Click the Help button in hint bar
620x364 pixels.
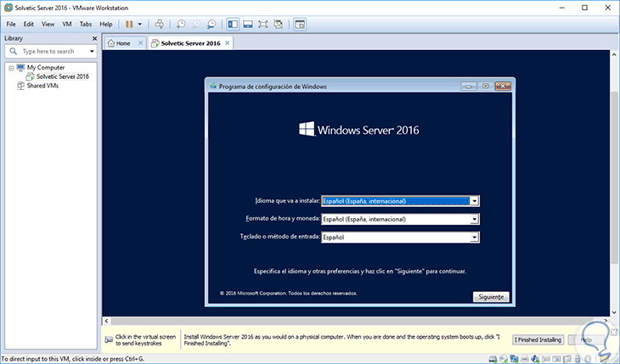click(585, 340)
